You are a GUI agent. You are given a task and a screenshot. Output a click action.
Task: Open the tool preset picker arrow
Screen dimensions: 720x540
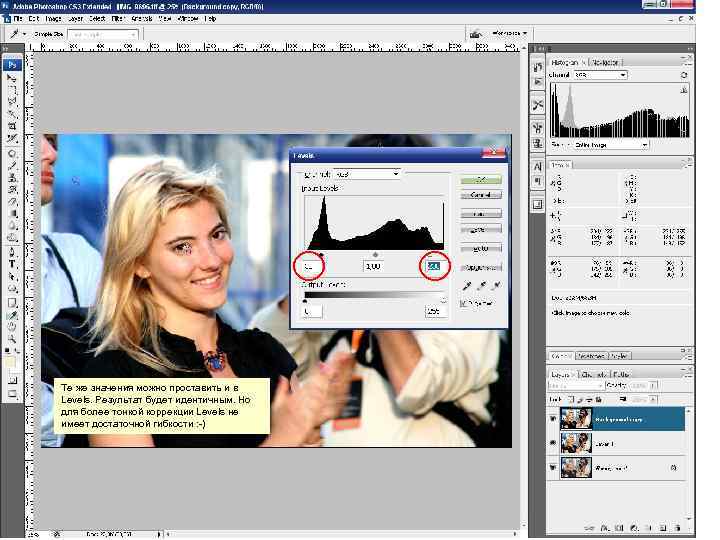[24, 34]
